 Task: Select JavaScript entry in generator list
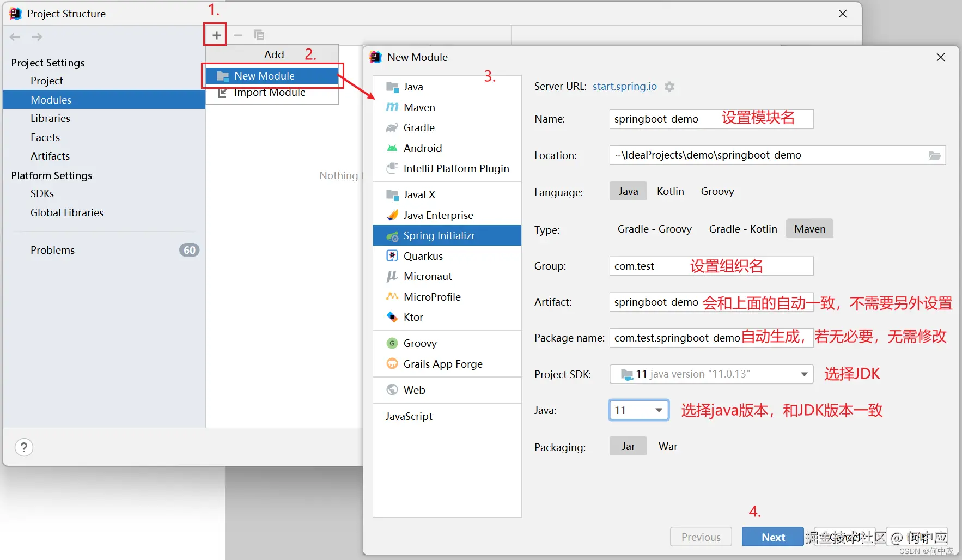447,416
